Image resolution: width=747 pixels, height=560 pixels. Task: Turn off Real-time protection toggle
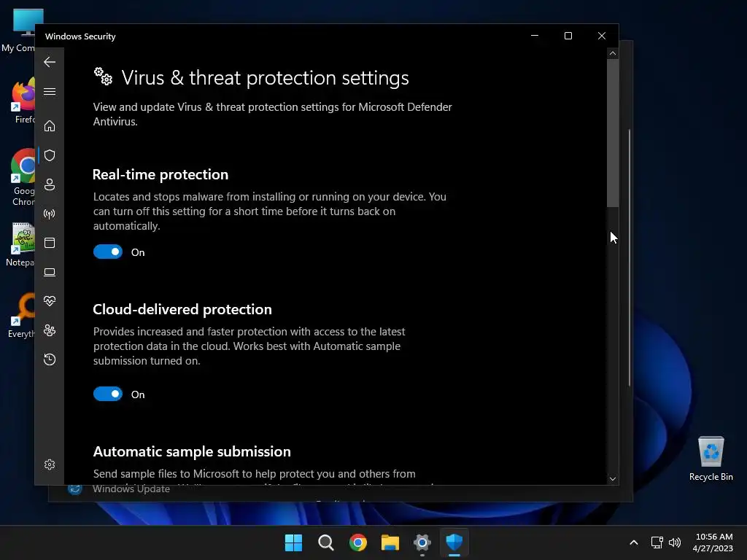pos(108,252)
